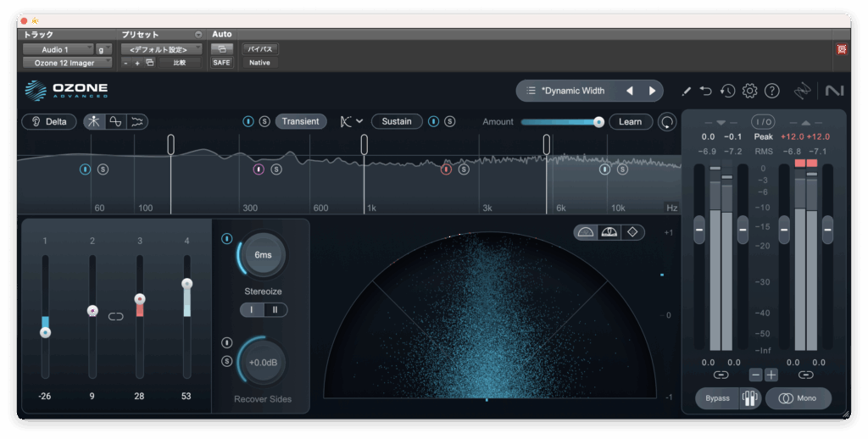Click the Delta button

(x=48, y=121)
